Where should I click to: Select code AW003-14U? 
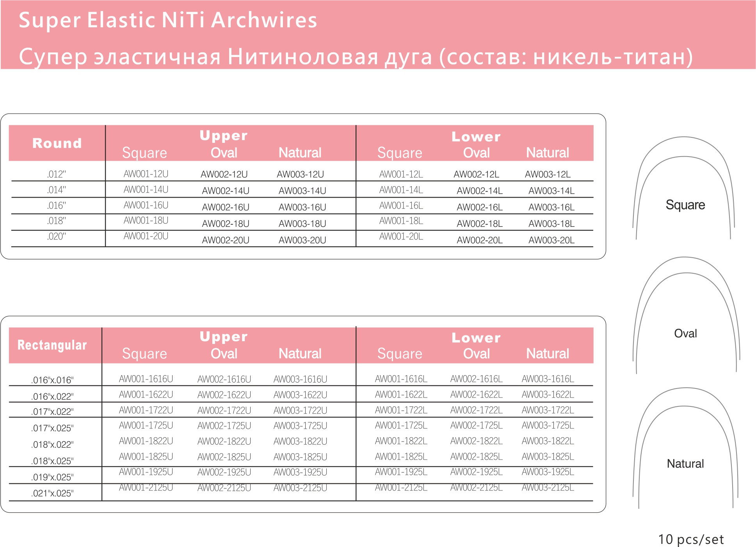coord(302,191)
